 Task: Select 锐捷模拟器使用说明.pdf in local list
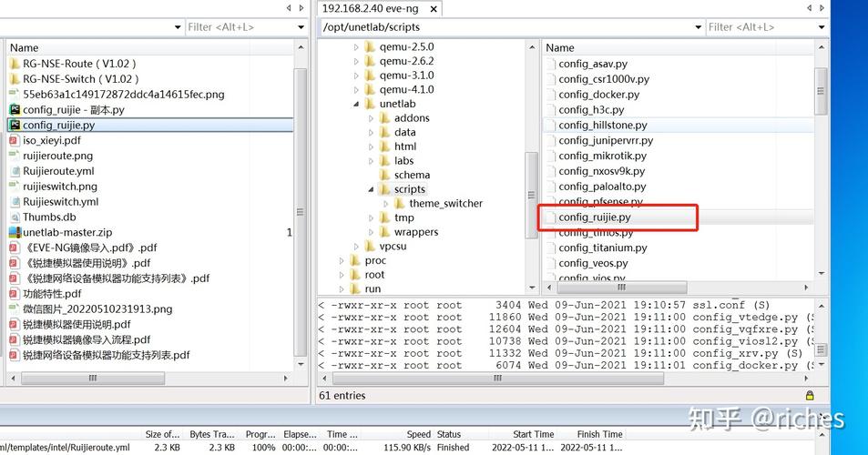pos(77,325)
